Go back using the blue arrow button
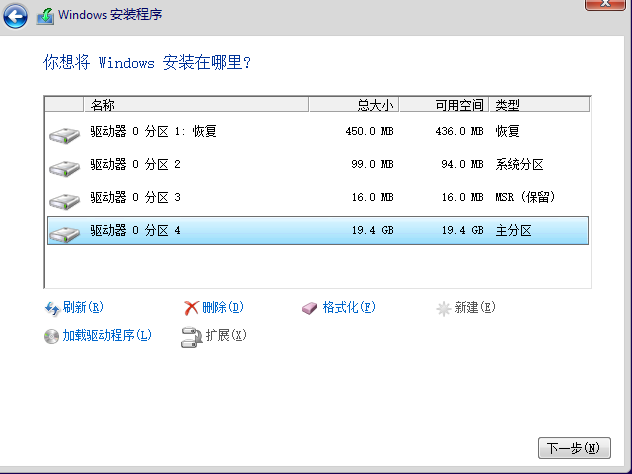The image size is (632, 474). (15, 16)
